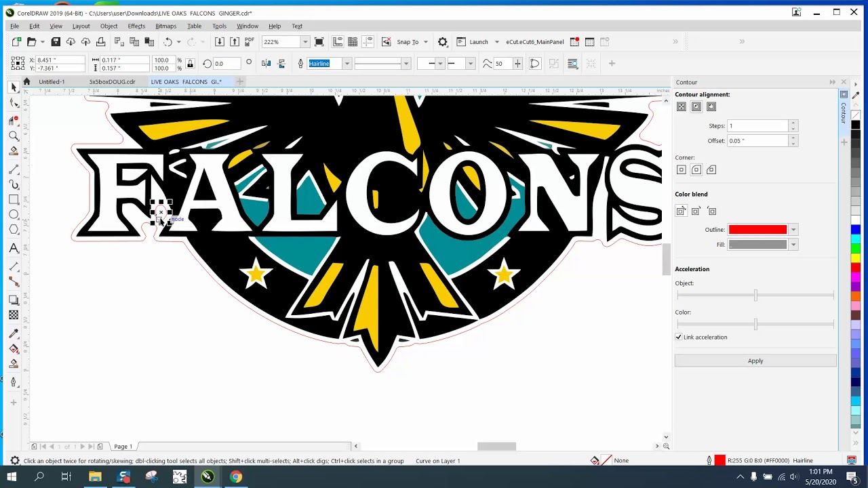This screenshot has width=868, height=488.
Task: Switch to 5x5boxDOUG.cdr tab
Action: (x=112, y=82)
